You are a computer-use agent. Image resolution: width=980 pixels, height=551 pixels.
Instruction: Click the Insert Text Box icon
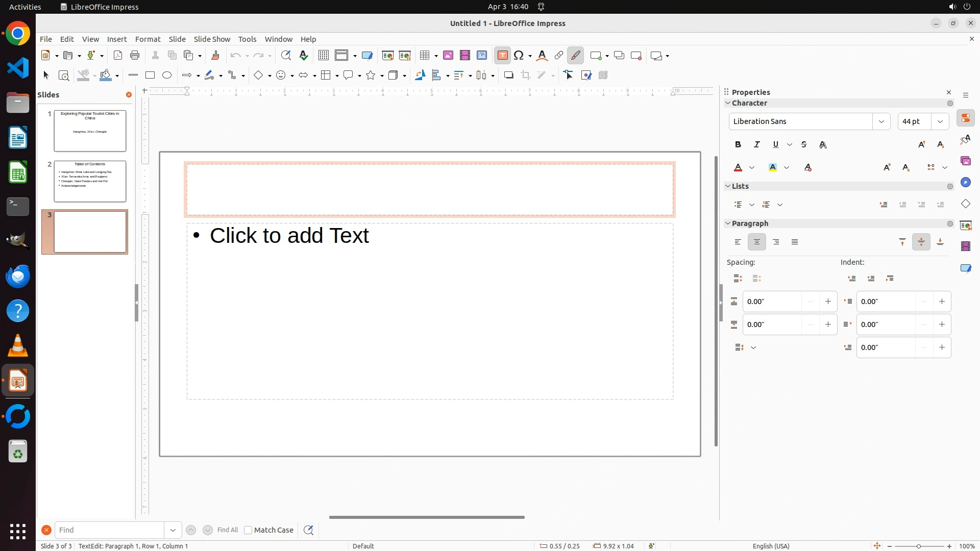click(502, 56)
